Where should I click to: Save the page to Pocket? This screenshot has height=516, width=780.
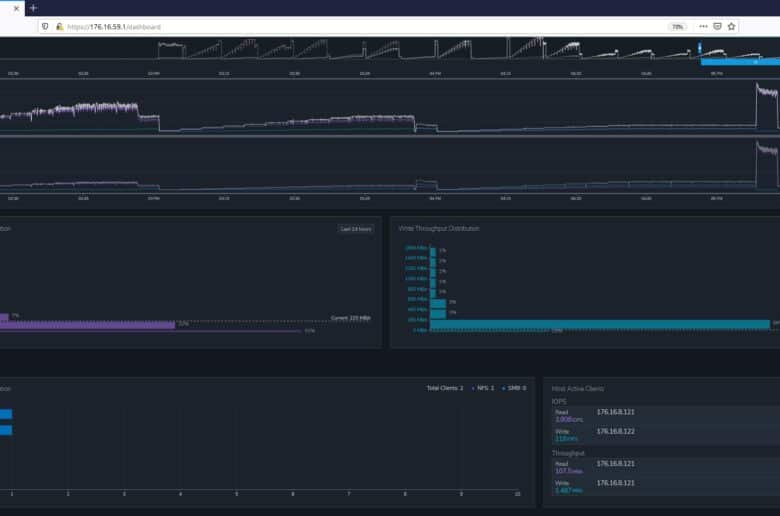717,26
